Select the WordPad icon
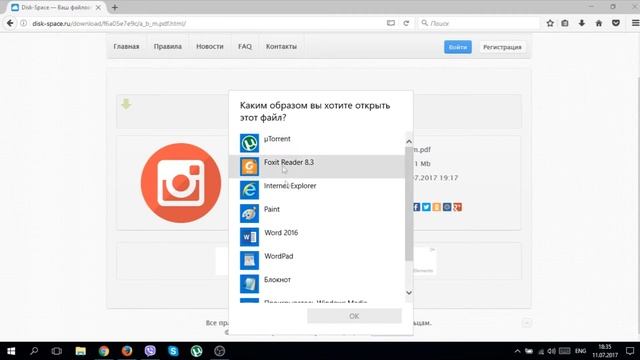This screenshot has width=640, height=360. coord(249,260)
